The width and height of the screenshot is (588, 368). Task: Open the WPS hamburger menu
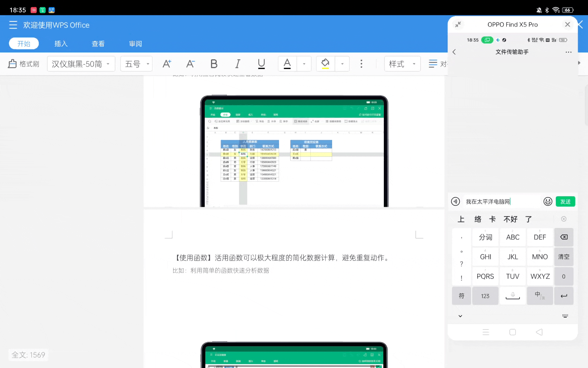[13, 25]
